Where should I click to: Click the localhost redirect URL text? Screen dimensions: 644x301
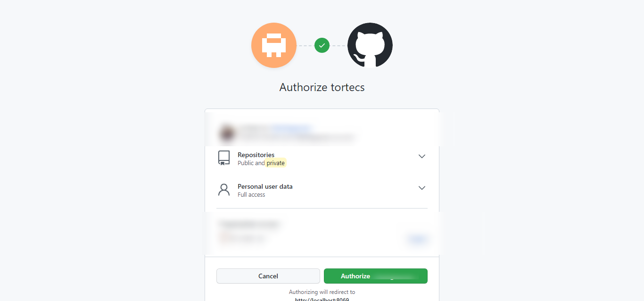click(x=322, y=299)
